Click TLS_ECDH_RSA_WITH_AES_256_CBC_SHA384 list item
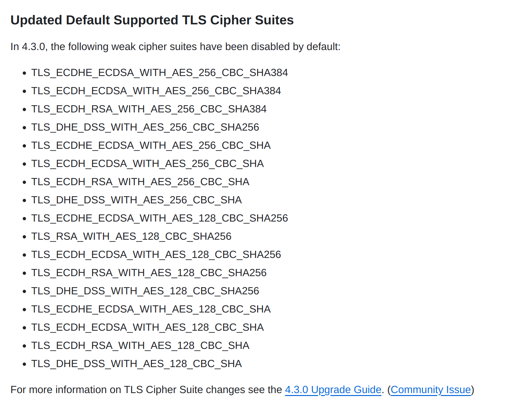 click(149, 109)
